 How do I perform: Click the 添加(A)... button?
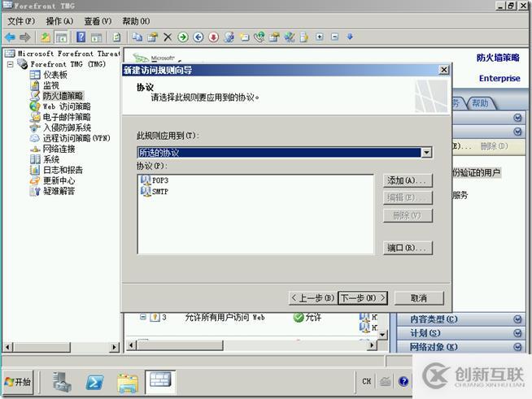click(x=408, y=180)
